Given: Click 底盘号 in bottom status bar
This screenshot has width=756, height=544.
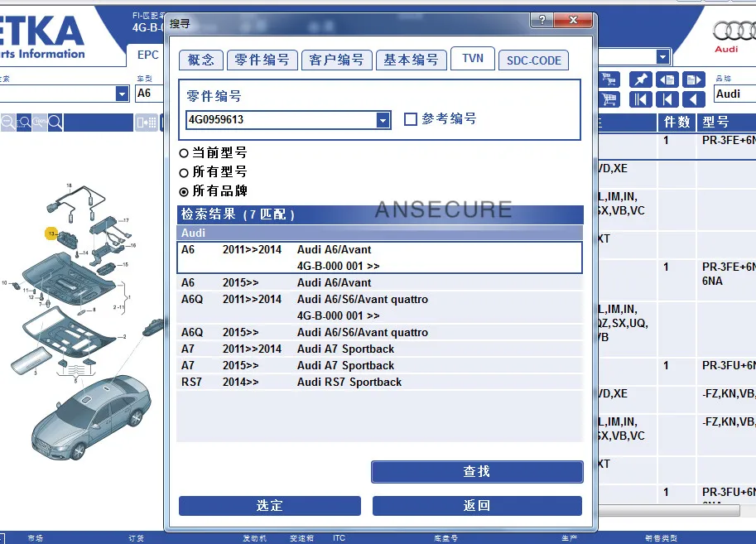Looking at the screenshot, I should tap(445, 537).
